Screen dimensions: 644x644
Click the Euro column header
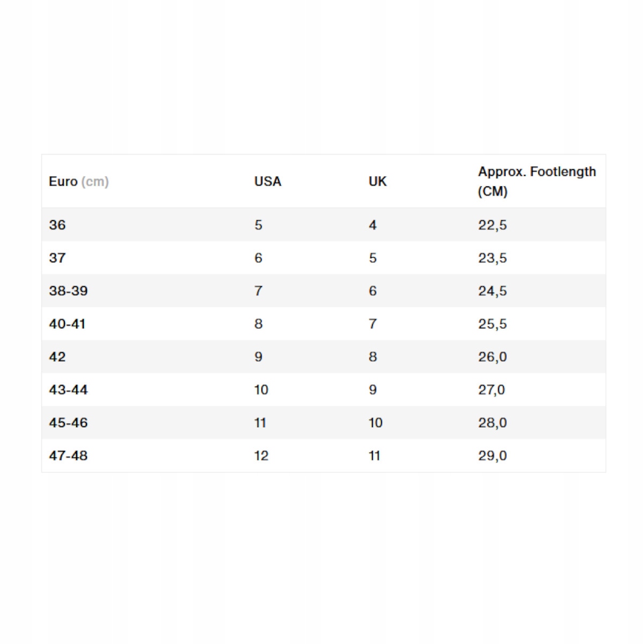(78, 181)
